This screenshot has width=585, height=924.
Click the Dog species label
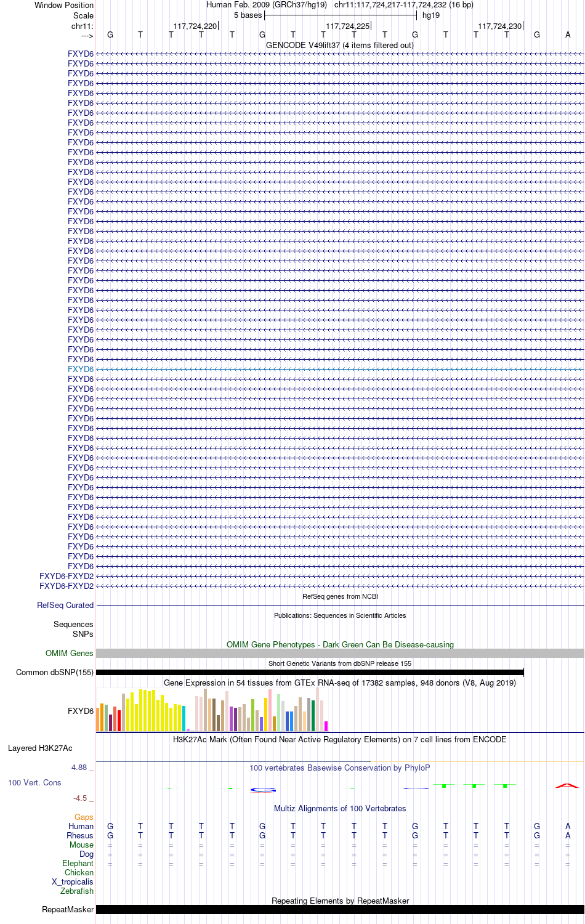[x=86, y=854]
